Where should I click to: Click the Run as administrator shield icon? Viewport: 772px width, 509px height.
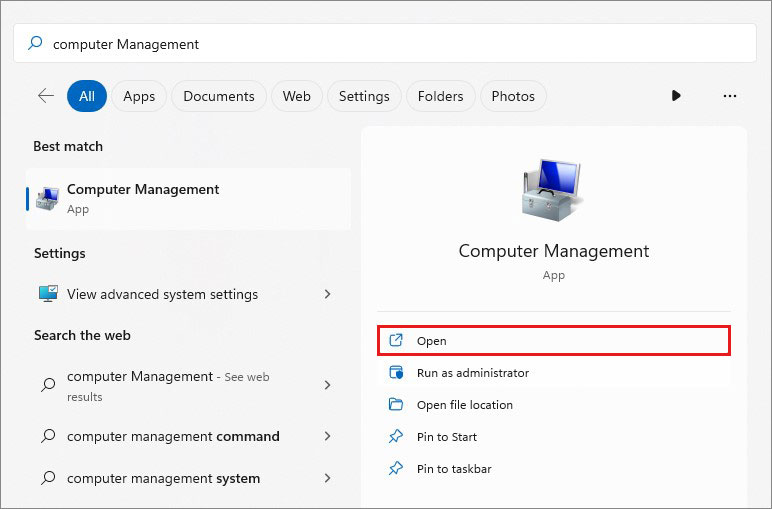click(396, 373)
